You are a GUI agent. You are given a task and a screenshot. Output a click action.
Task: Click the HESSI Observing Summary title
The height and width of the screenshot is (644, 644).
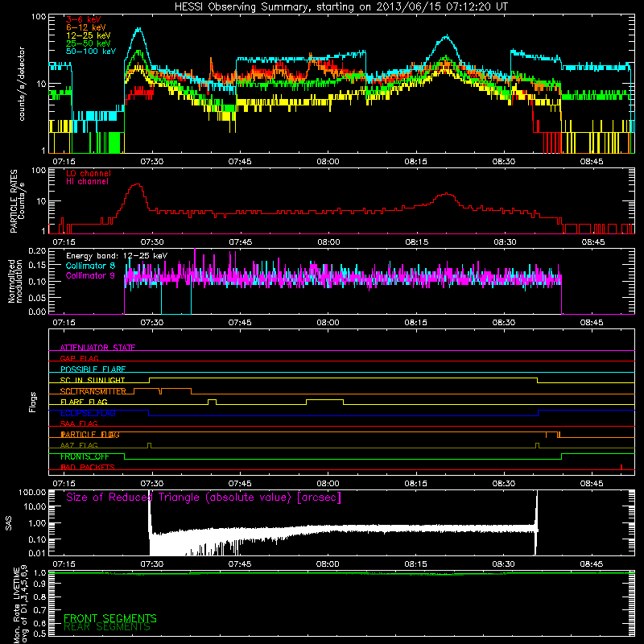coord(341,6)
